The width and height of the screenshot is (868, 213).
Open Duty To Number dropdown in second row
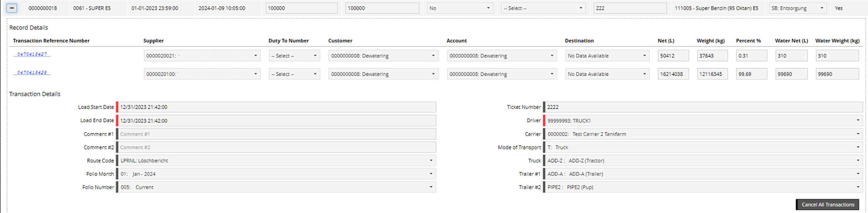coord(294,74)
